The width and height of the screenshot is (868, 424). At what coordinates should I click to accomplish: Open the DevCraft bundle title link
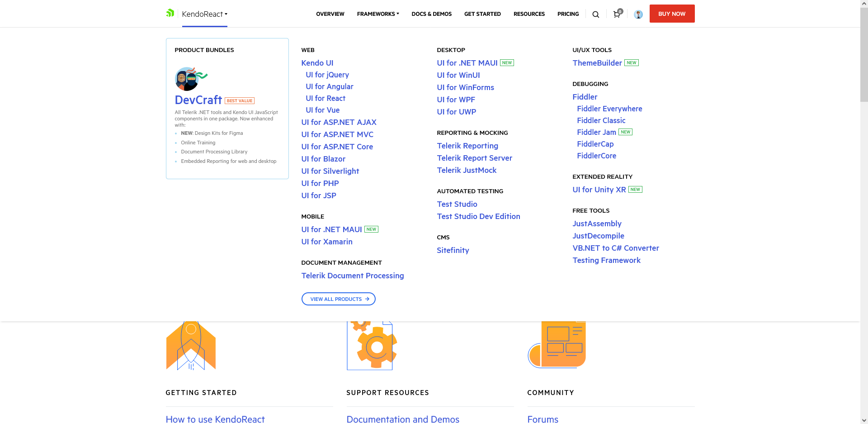pos(198,100)
